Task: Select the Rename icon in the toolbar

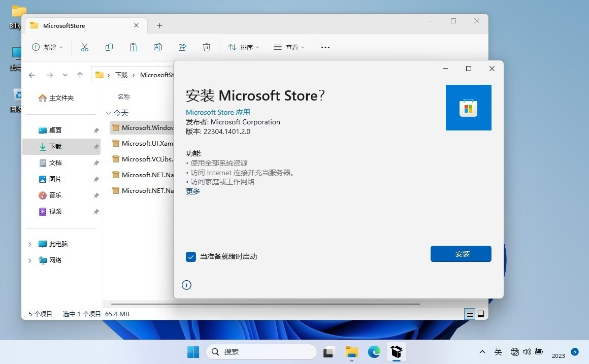Action: (x=158, y=47)
